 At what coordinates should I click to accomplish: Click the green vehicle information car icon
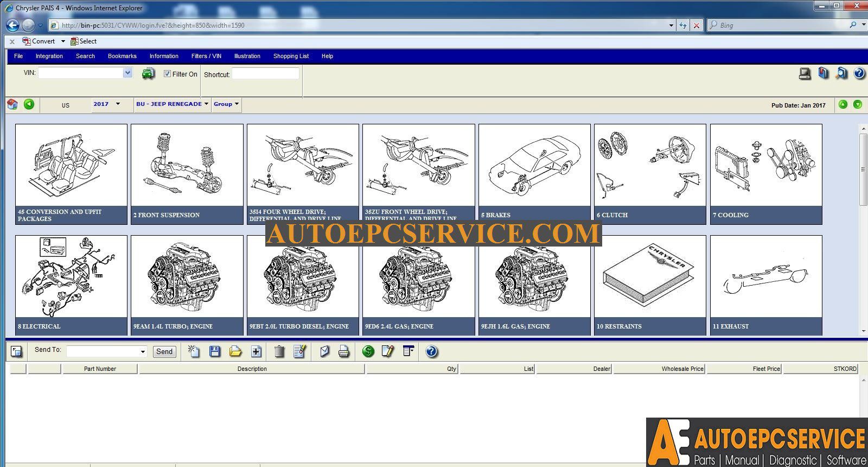pos(148,74)
